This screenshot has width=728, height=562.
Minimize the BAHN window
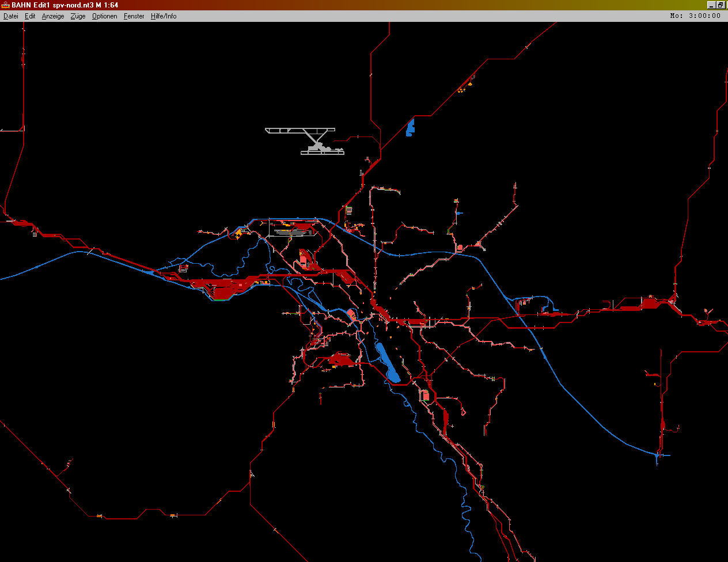click(x=711, y=5)
